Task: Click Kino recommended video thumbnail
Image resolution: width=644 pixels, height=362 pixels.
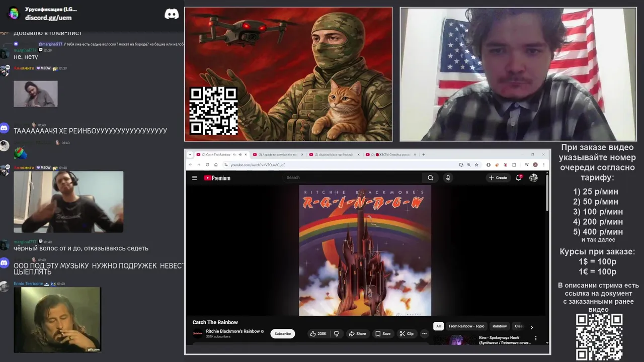Action: tap(456, 340)
